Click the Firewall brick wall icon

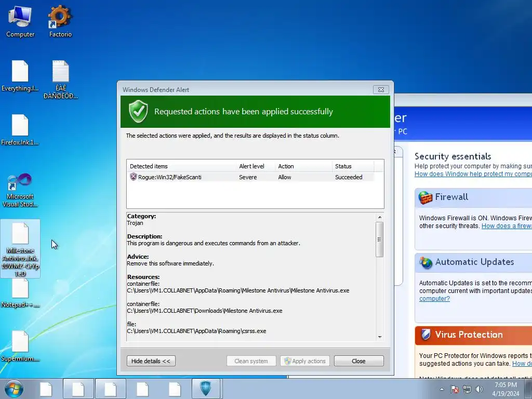425,197
